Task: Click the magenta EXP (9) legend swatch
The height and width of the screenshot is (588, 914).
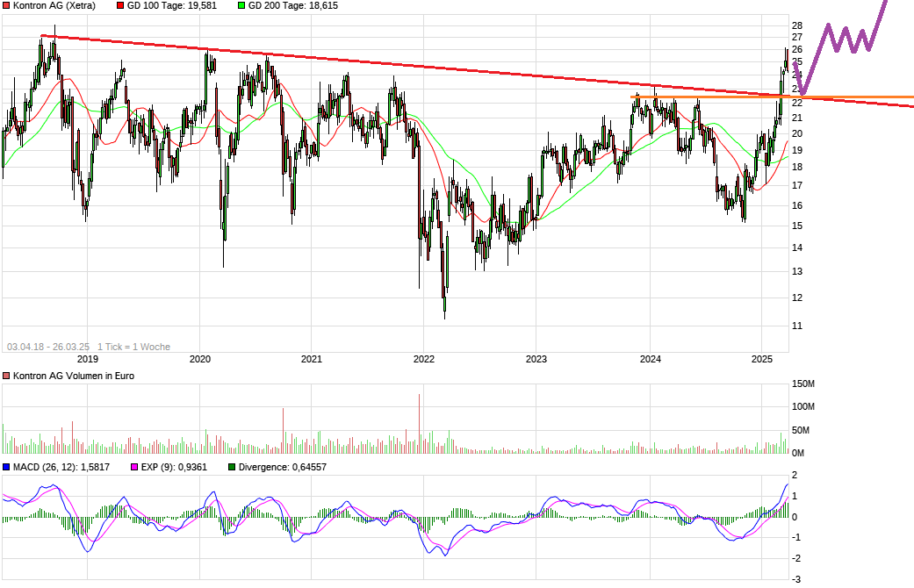Action: click(x=134, y=468)
